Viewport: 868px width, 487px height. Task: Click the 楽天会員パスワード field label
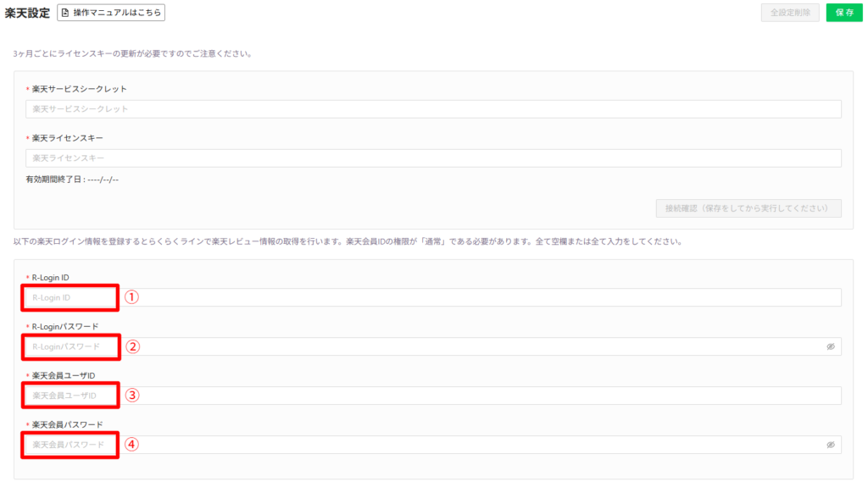tap(68, 424)
